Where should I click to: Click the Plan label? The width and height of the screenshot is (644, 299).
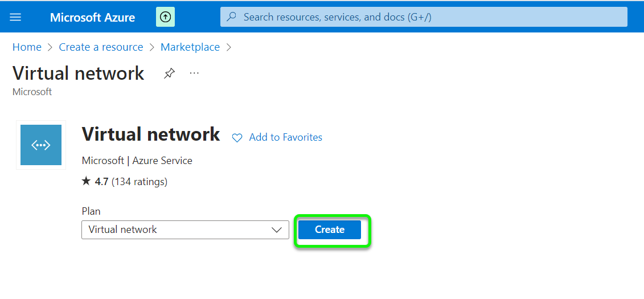(91, 211)
